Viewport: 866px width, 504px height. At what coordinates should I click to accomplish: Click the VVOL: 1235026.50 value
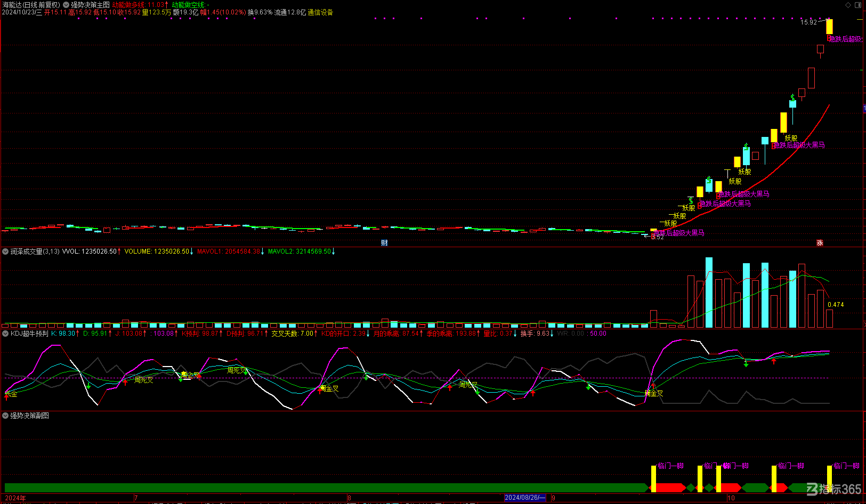click(92, 251)
